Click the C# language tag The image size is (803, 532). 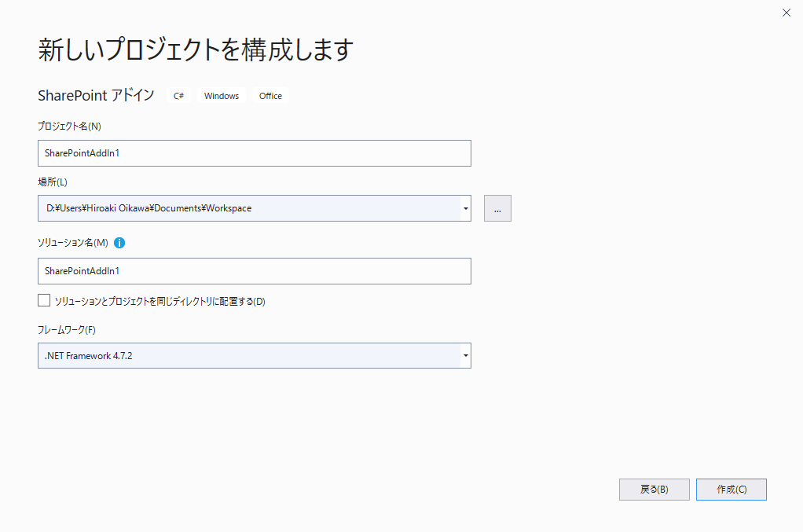tap(179, 96)
